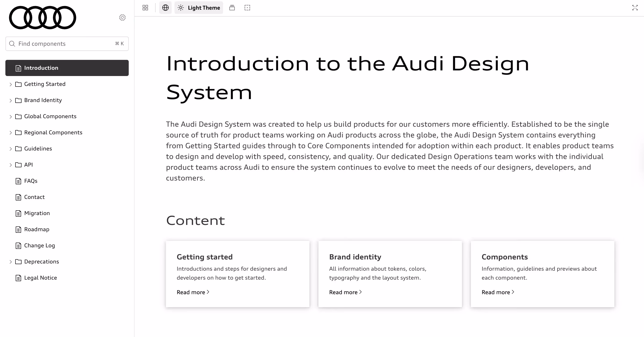
Task: Open the Brand Identity sidebar label
Action: pos(43,100)
